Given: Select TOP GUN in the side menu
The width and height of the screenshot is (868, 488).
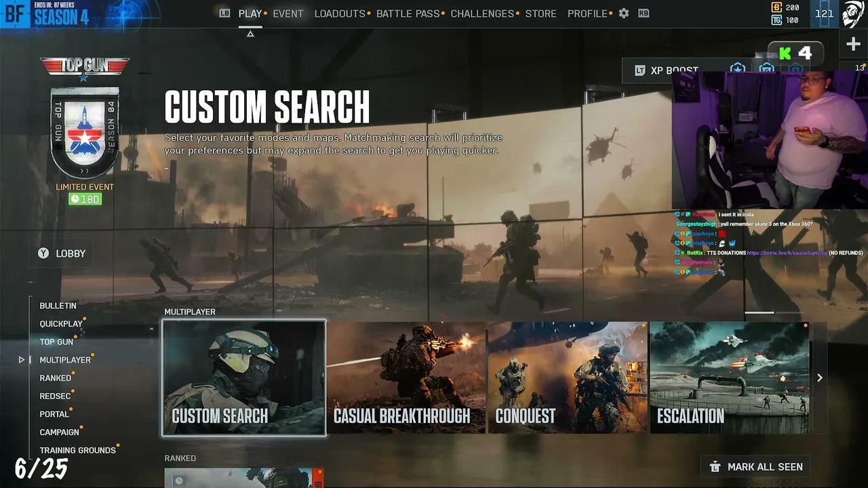Looking at the screenshot, I should tap(56, 342).
